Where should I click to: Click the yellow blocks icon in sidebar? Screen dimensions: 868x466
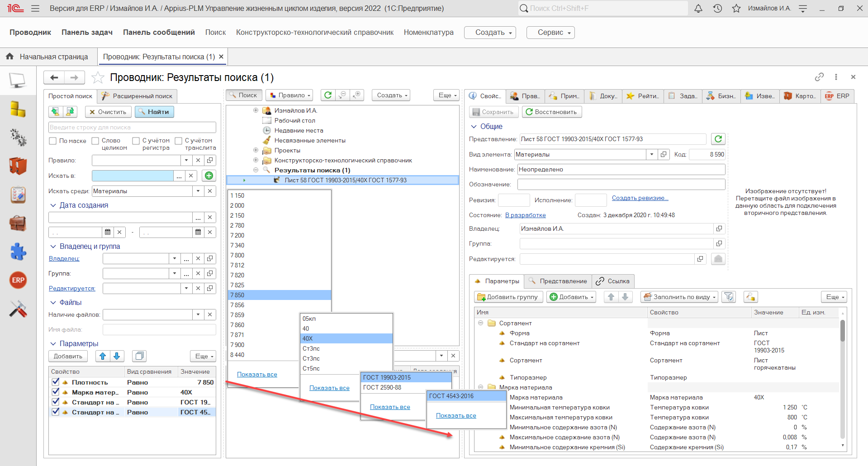[18, 109]
